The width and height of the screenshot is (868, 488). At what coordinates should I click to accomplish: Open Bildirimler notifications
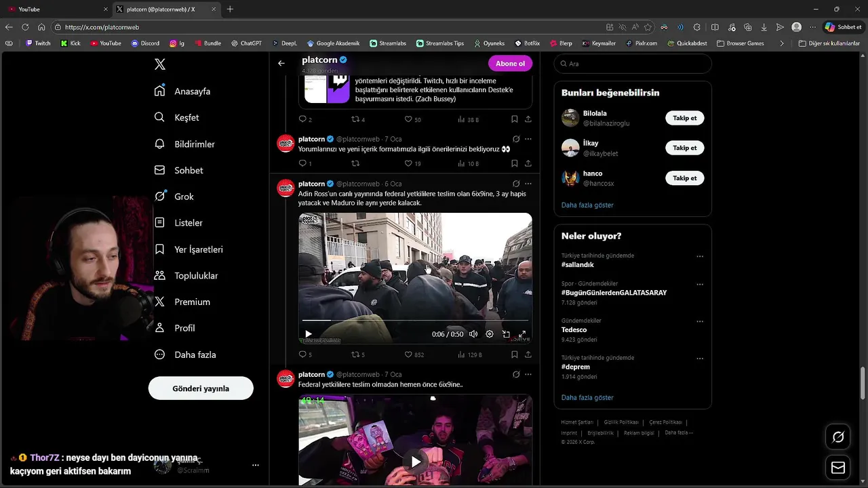tap(184, 144)
